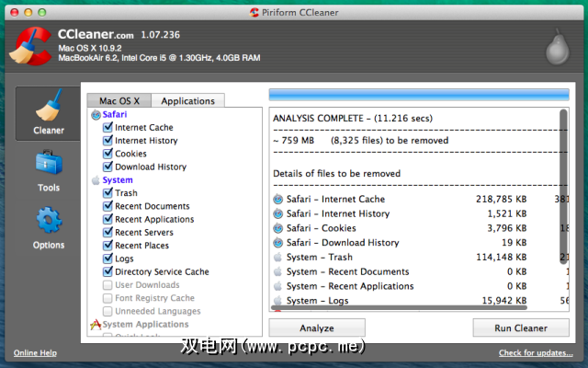Toggle the Cookies checkbox

[107, 154]
